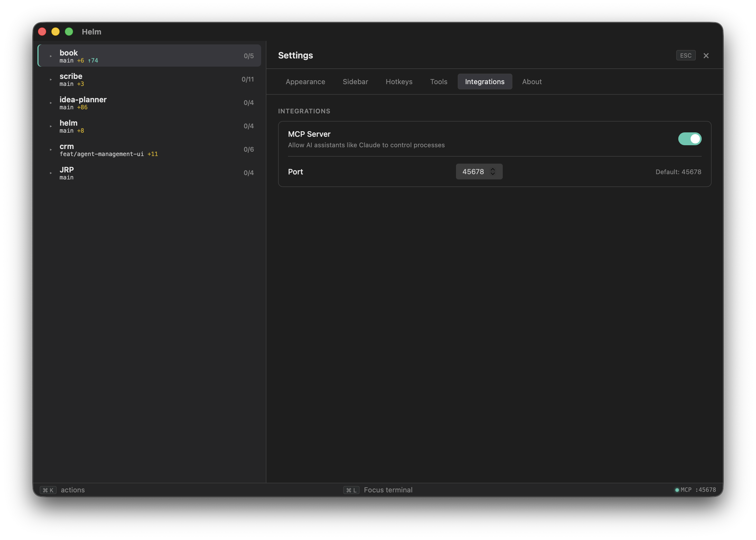This screenshot has width=756, height=540.
Task: Expand the helm project triangle
Action: [x=51, y=126]
